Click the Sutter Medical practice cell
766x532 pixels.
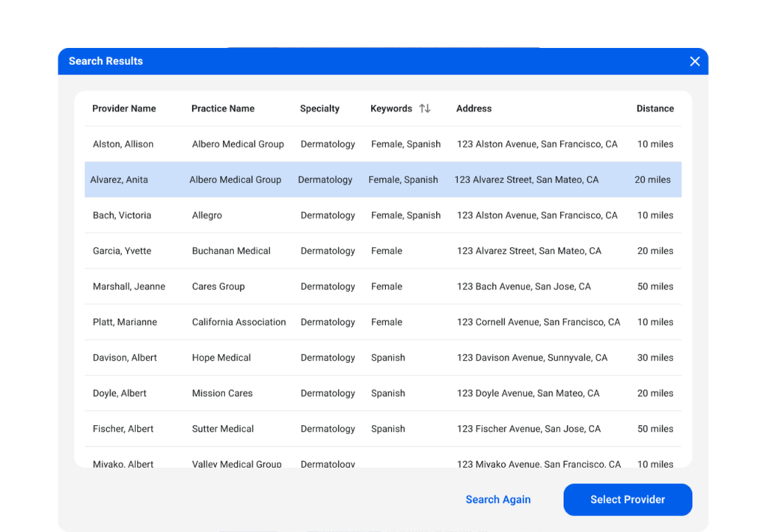click(x=223, y=429)
